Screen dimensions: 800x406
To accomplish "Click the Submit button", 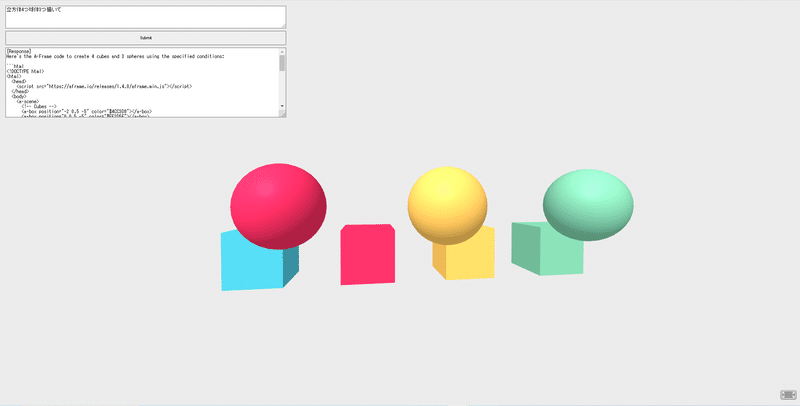I will [x=146, y=38].
